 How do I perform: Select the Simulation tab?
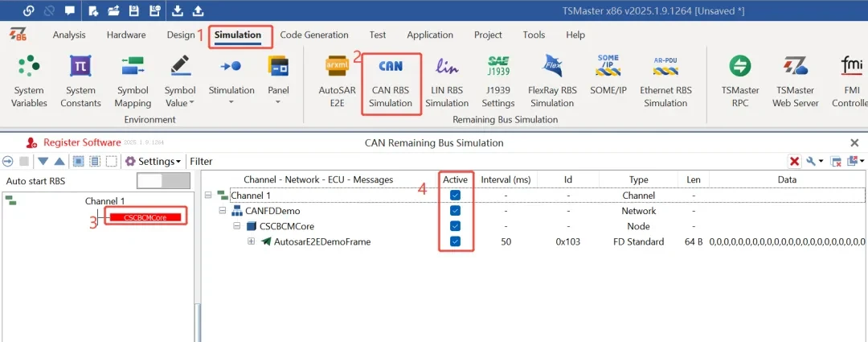pyautogui.click(x=238, y=35)
